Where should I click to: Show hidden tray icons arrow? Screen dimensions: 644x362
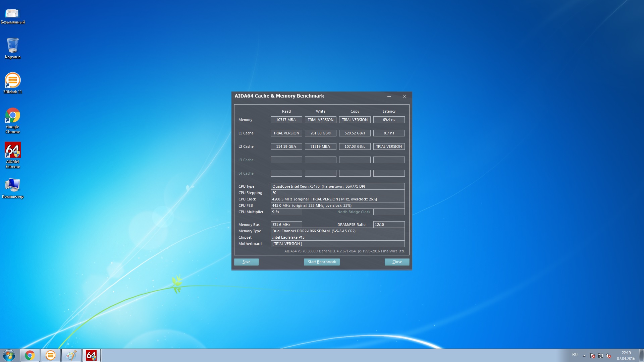click(584, 356)
